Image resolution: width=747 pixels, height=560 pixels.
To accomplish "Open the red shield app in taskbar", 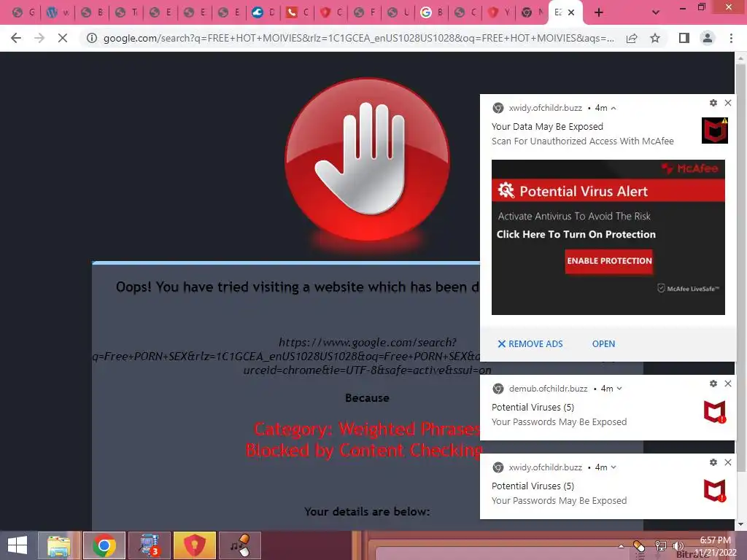I will (194, 545).
